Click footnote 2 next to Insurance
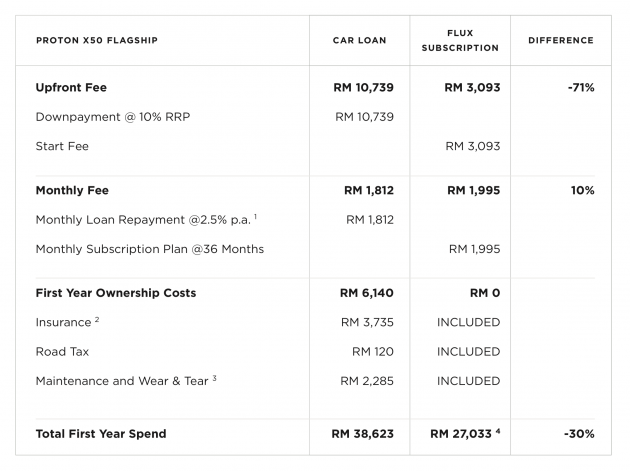 point(97,319)
